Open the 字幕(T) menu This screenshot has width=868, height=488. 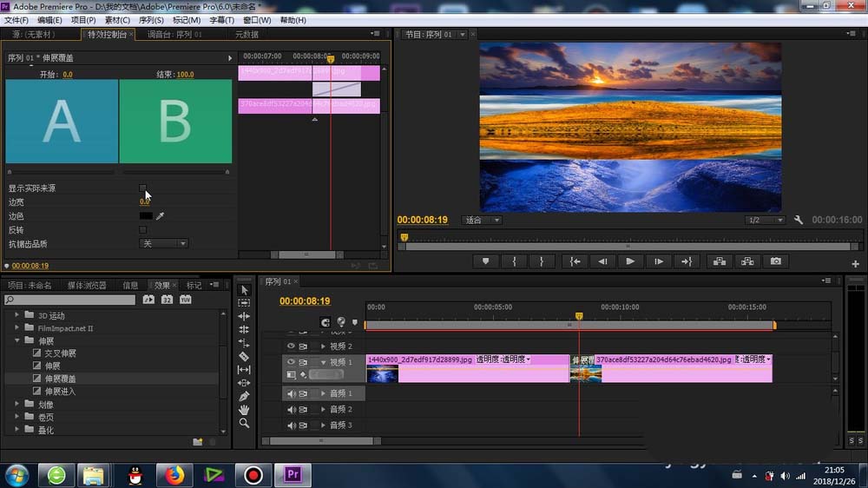click(x=221, y=20)
